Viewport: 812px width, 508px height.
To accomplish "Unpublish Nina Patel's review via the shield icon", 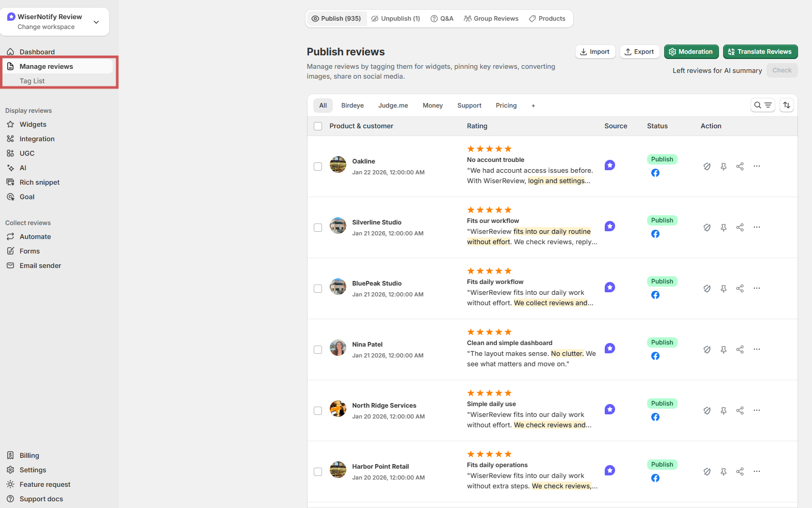I will pyautogui.click(x=707, y=349).
